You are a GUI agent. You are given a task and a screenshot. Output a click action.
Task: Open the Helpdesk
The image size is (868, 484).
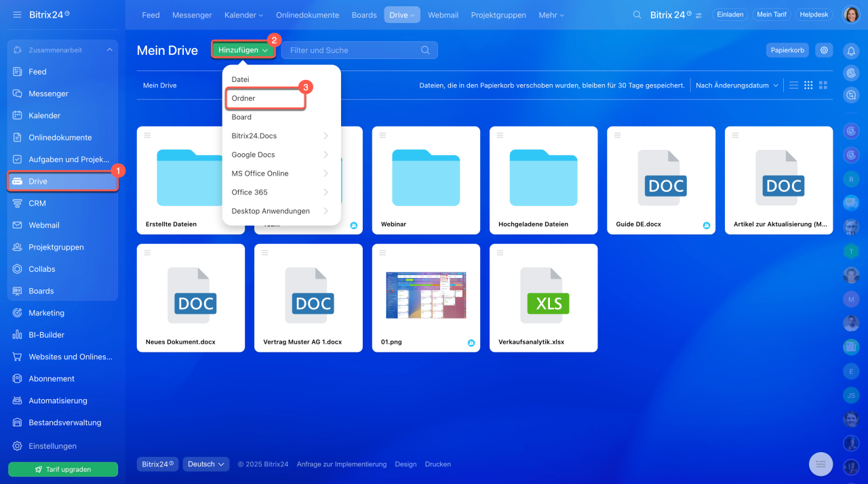(x=814, y=14)
